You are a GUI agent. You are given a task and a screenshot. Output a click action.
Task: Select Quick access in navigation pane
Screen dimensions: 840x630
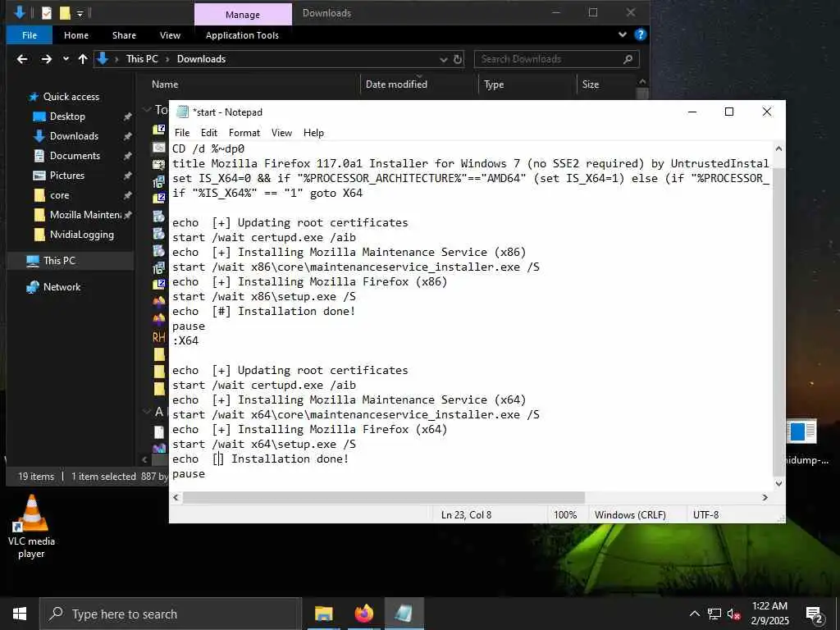(x=71, y=97)
